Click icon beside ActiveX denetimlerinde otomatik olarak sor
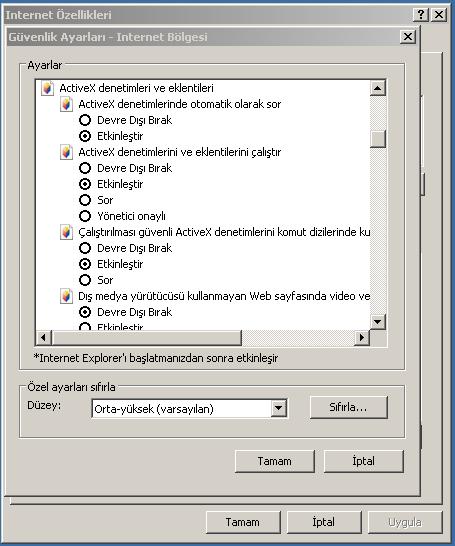 point(66,104)
